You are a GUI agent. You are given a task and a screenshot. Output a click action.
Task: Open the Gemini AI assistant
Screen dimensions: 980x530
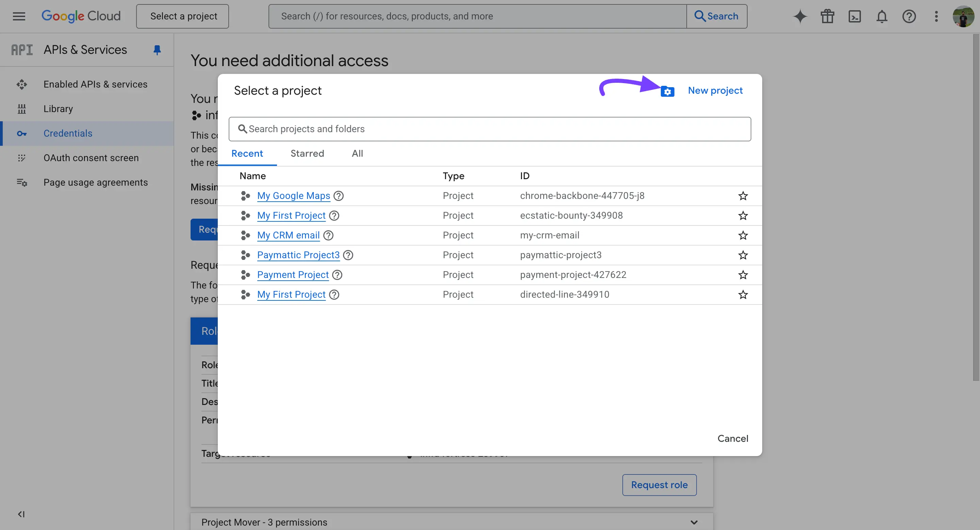[800, 16]
